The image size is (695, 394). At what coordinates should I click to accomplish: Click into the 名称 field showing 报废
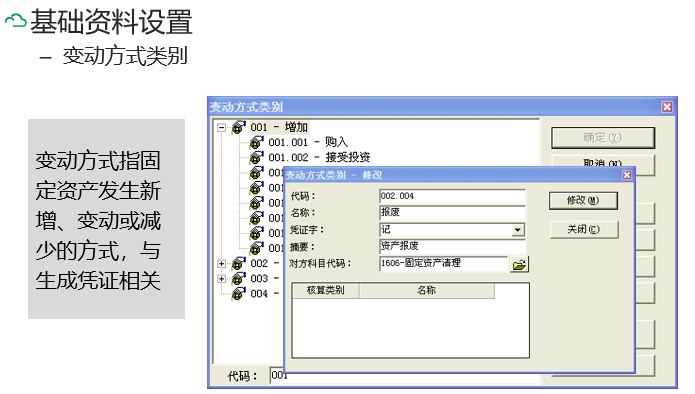(x=453, y=213)
